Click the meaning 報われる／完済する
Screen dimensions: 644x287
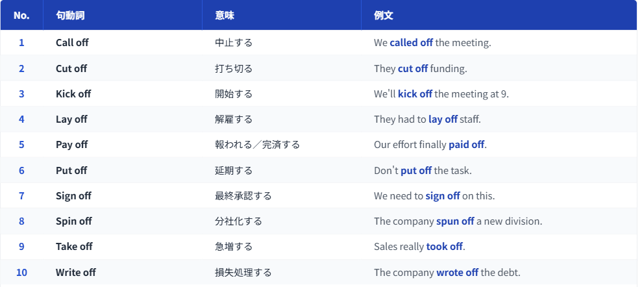(x=257, y=145)
